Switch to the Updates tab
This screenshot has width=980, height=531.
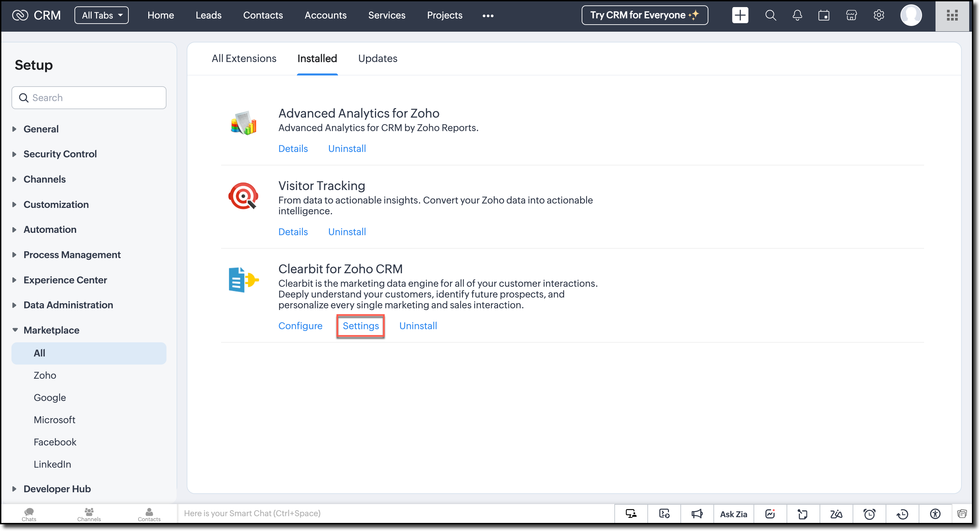(x=377, y=59)
